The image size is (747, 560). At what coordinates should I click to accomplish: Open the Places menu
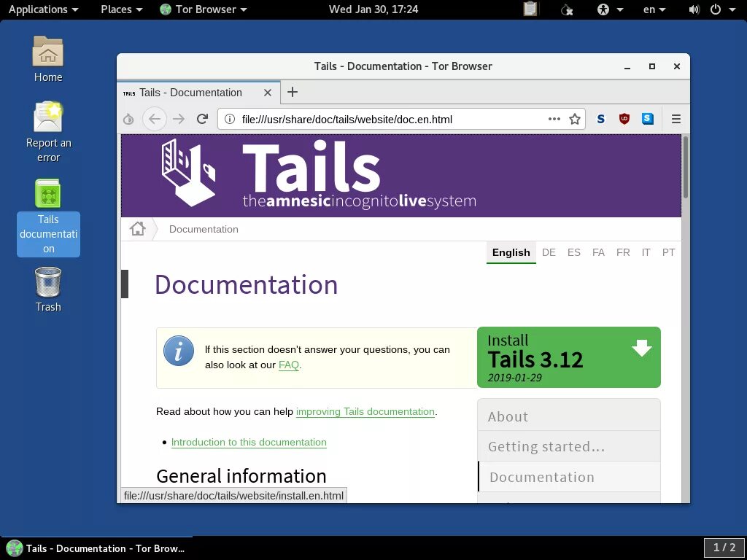coord(122,9)
